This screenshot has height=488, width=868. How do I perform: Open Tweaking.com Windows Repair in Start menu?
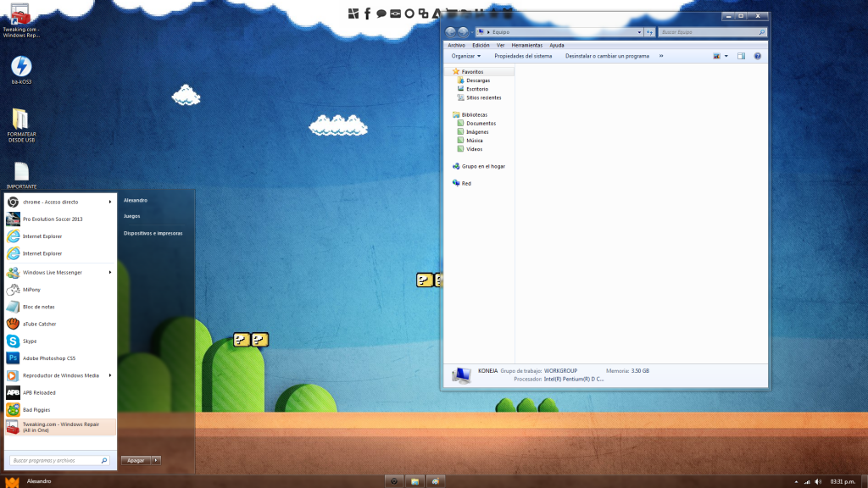(60, 427)
